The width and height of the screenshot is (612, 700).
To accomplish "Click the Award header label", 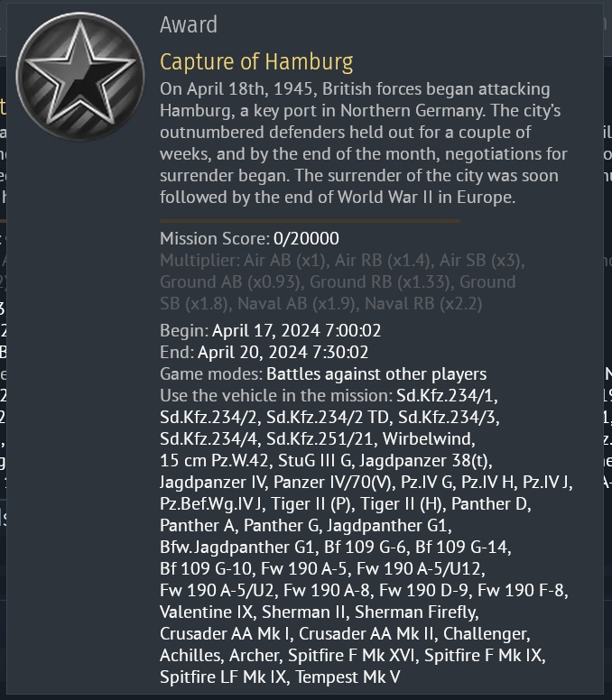I will coord(189,25).
